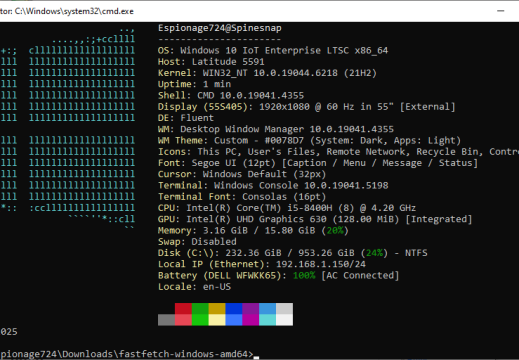Screen dimensions: 519x360
Task: Click the bright cyan color block
Action: tap(267, 320)
